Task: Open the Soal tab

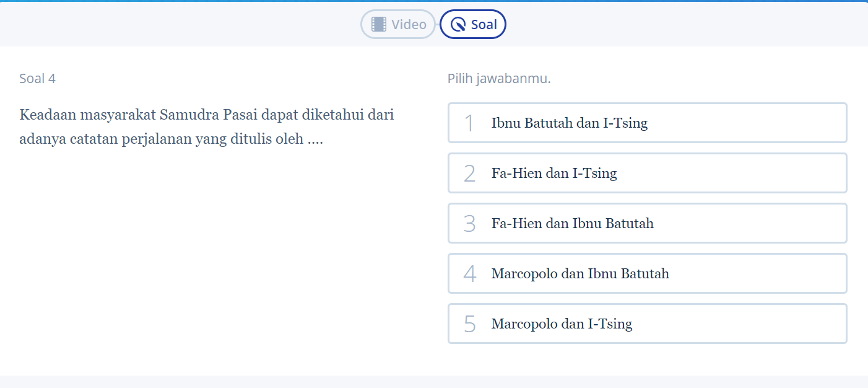Action: pos(473,24)
